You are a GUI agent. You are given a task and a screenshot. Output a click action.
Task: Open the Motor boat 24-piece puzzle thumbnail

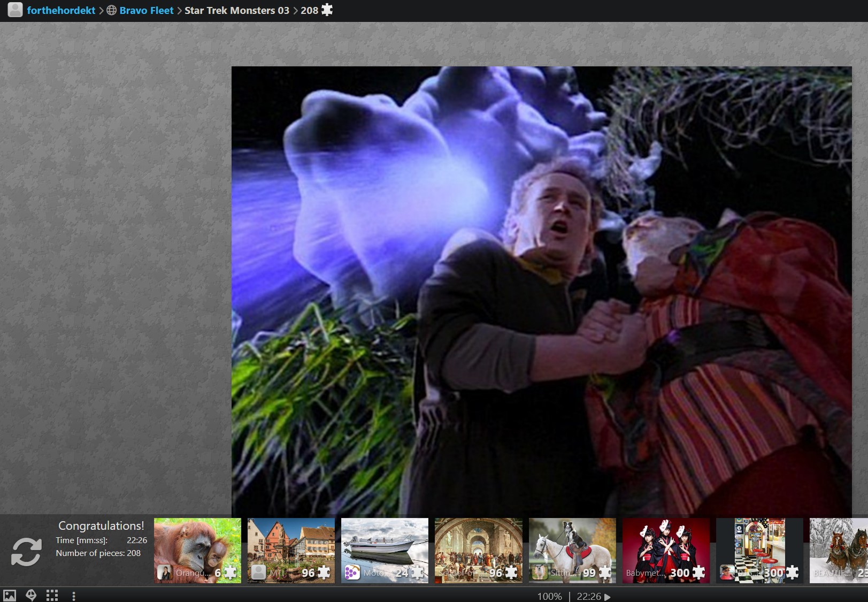tap(385, 550)
